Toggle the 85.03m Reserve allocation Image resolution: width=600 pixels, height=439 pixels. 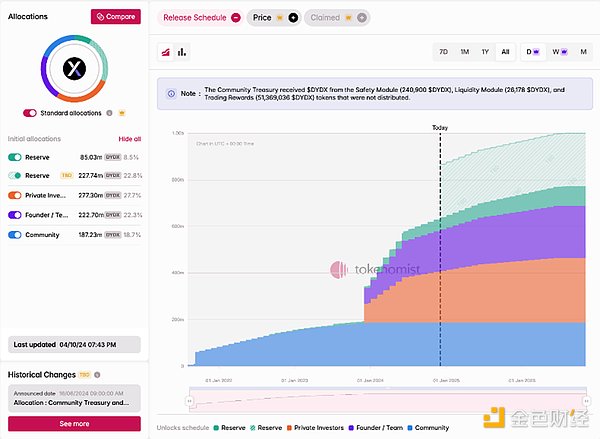point(15,157)
